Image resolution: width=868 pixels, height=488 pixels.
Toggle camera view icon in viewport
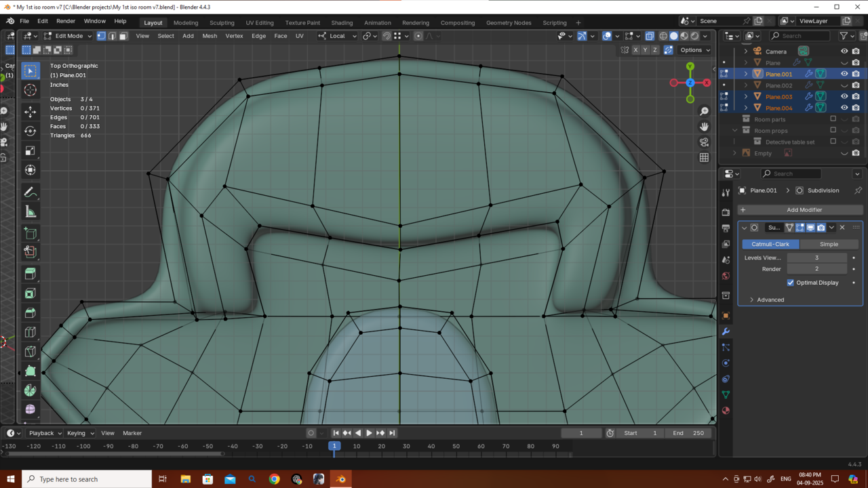pos(704,142)
